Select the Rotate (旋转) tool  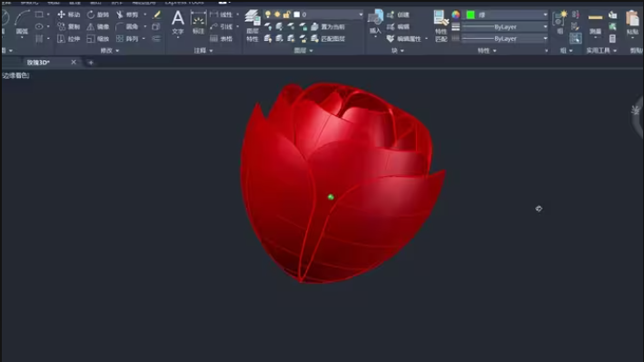click(98, 15)
